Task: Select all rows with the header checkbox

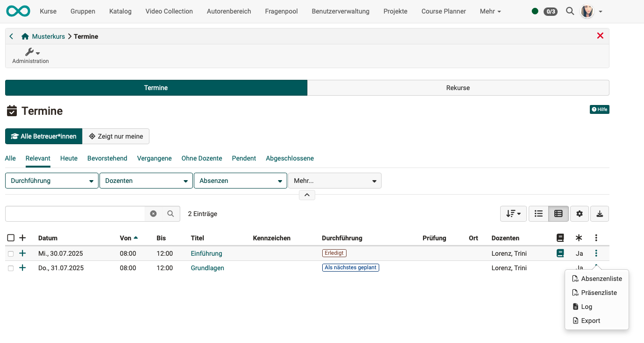Action: 11,238
